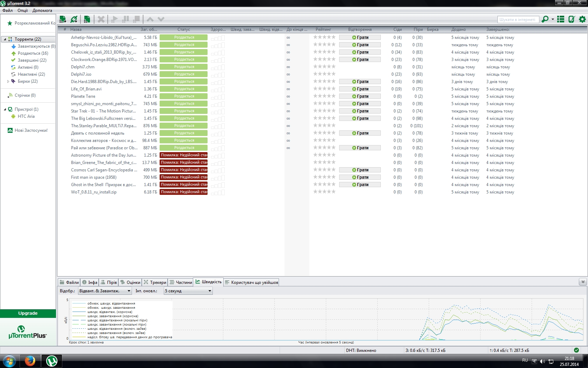Switch to the Трекери tab
This screenshot has height=368, width=588.
[x=155, y=282]
